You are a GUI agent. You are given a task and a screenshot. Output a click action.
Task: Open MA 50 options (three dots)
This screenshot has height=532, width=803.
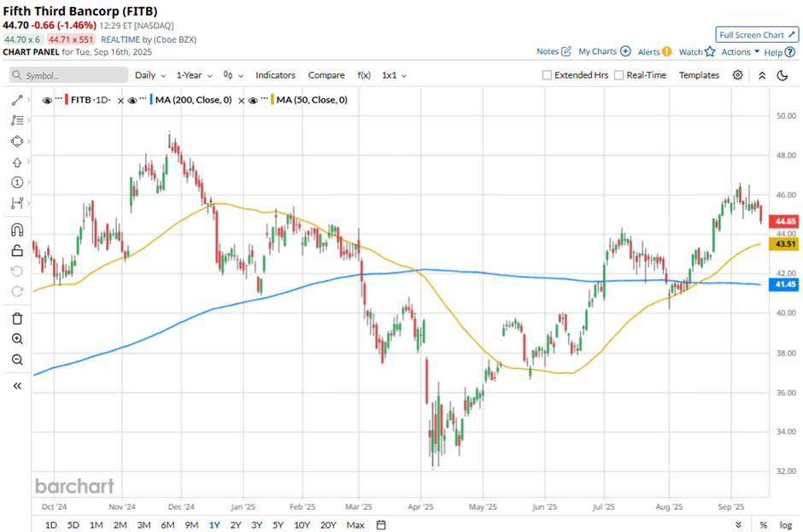tap(264, 98)
